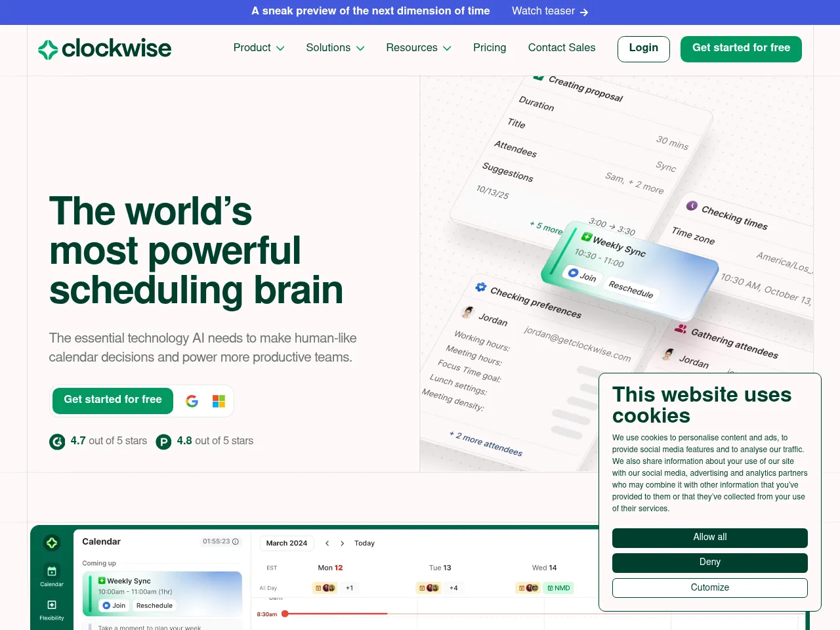Click the G2 rating badge icon

(57, 442)
